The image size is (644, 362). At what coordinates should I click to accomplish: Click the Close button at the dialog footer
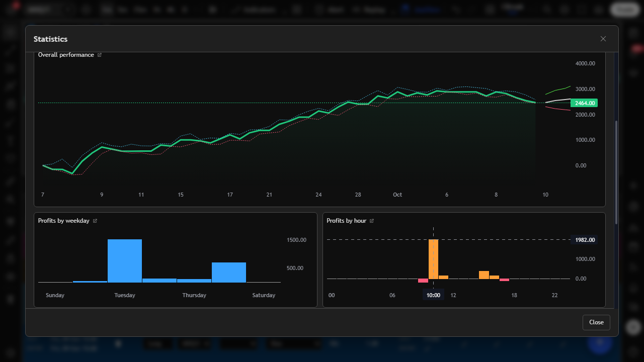(596, 322)
